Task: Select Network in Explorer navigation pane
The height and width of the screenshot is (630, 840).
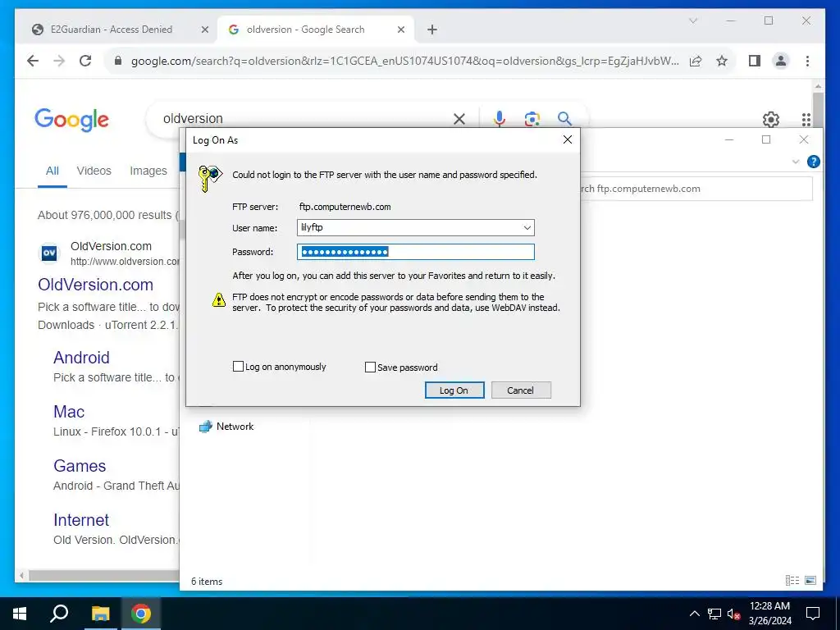Action: click(226, 427)
